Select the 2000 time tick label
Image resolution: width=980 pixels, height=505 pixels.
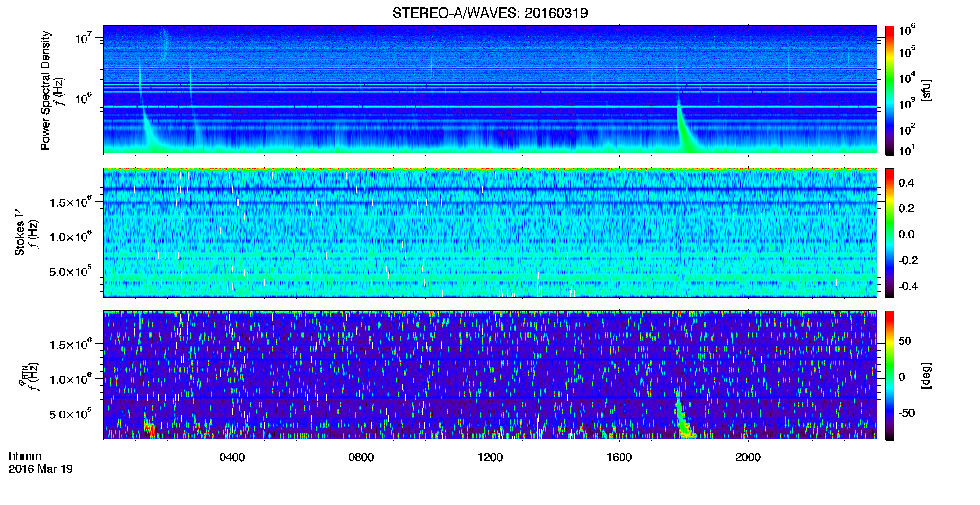[x=748, y=457]
